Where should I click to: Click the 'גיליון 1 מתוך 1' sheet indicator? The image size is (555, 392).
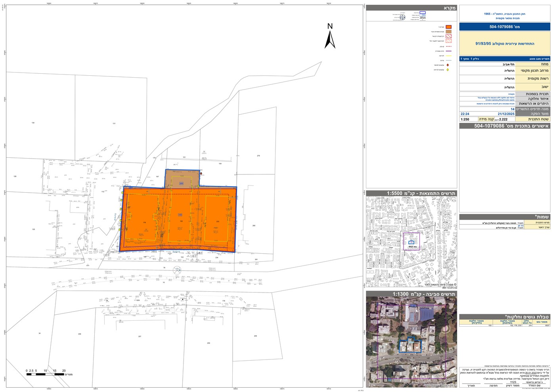(x=470, y=59)
